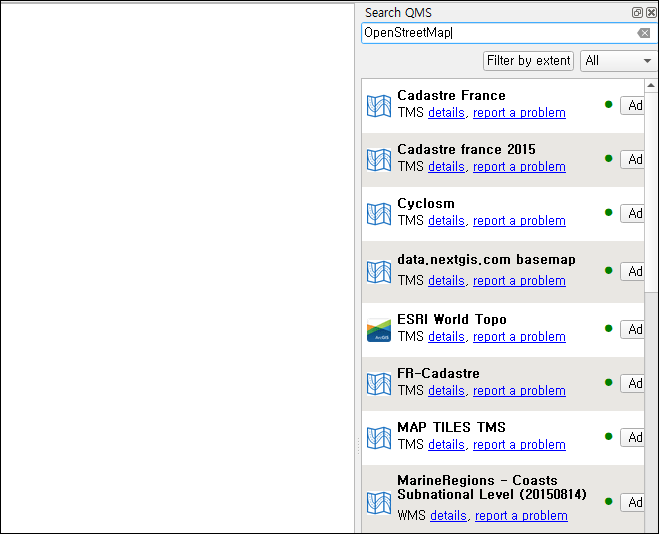The height and width of the screenshot is (534, 659).
Task: Click the MAP TILES TMS map icon
Action: [x=379, y=438]
